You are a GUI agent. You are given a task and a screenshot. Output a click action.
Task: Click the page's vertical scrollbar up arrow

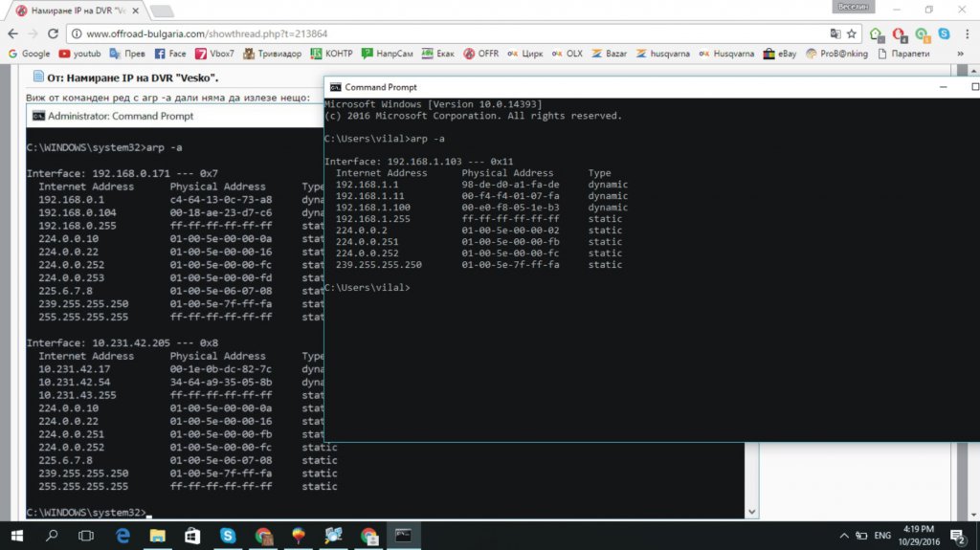coord(973,70)
